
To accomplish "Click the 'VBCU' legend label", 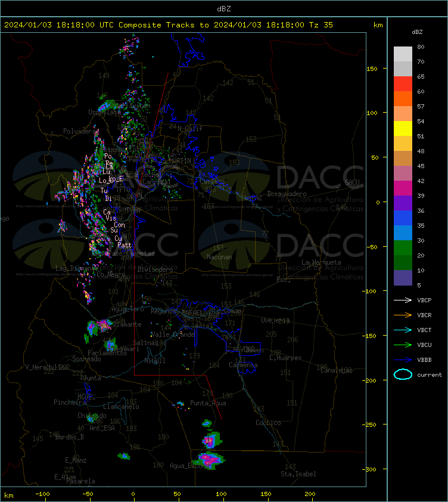I will (x=424, y=345).
